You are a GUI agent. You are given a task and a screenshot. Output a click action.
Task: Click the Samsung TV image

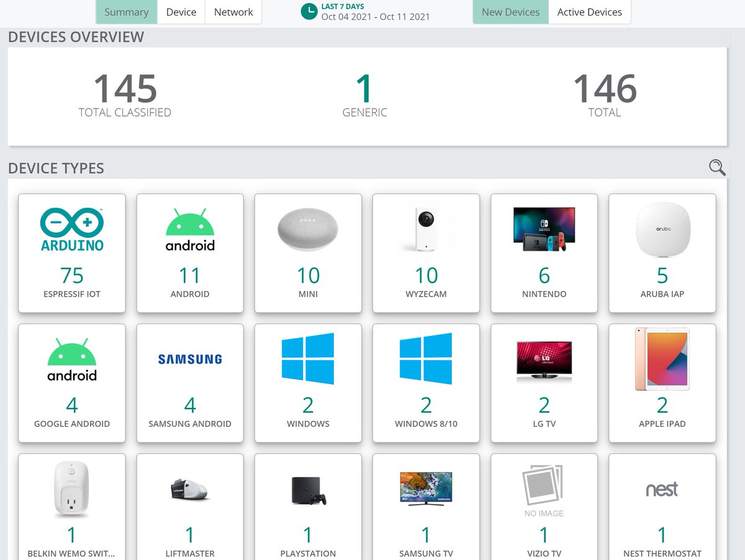[x=426, y=487]
